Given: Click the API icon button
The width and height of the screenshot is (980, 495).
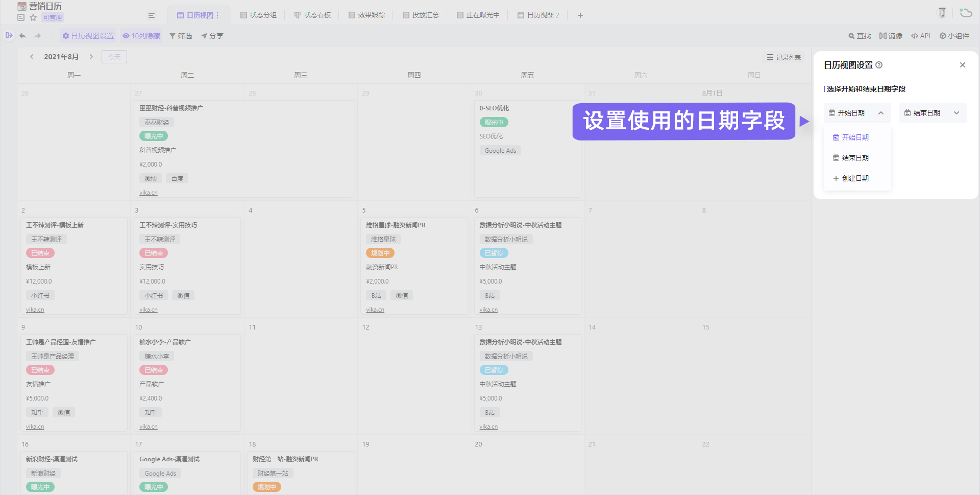Looking at the screenshot, I should 921,36.
